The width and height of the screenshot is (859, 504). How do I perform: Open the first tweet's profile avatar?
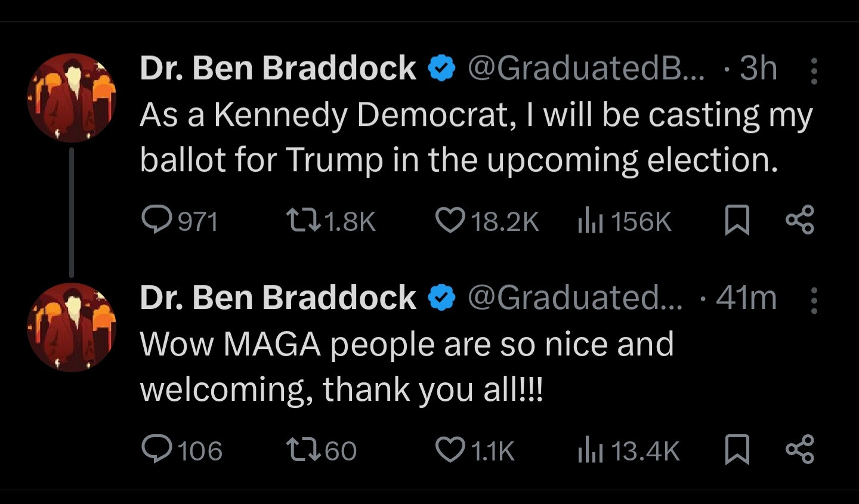pyautogui.click(x=72, y=98)
